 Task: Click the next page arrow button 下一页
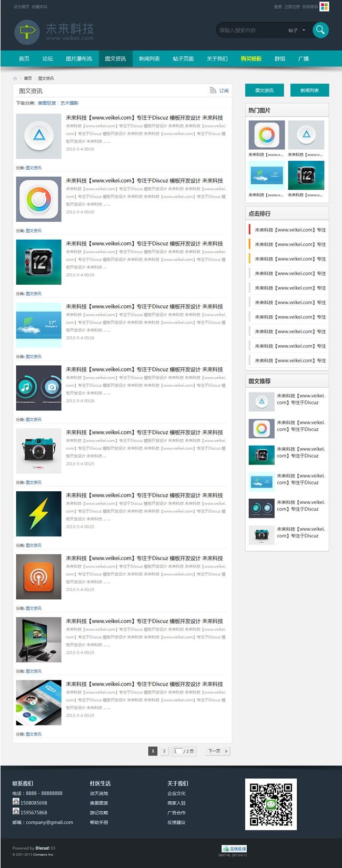(217, 751)
